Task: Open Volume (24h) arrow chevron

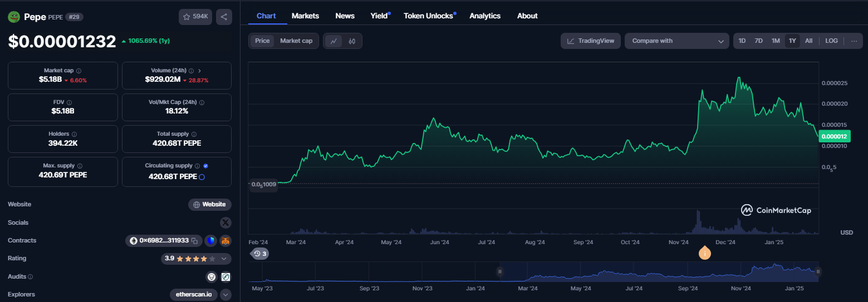Action: tap(199, 71)
